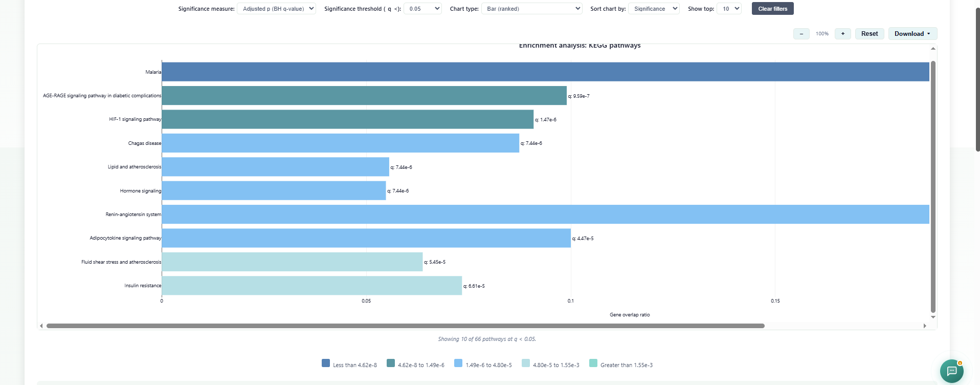Select the AGE-RAGE signaling pathway bar
The width and height of the screenshot is (980, 385).
364,96
